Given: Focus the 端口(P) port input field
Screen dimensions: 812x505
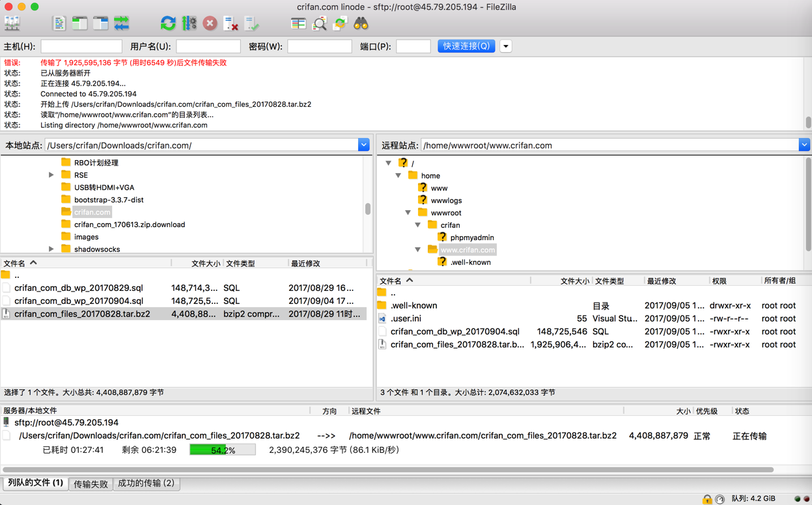Looking at the screenshot, I should pyautogui.click(x=413, y=46).
